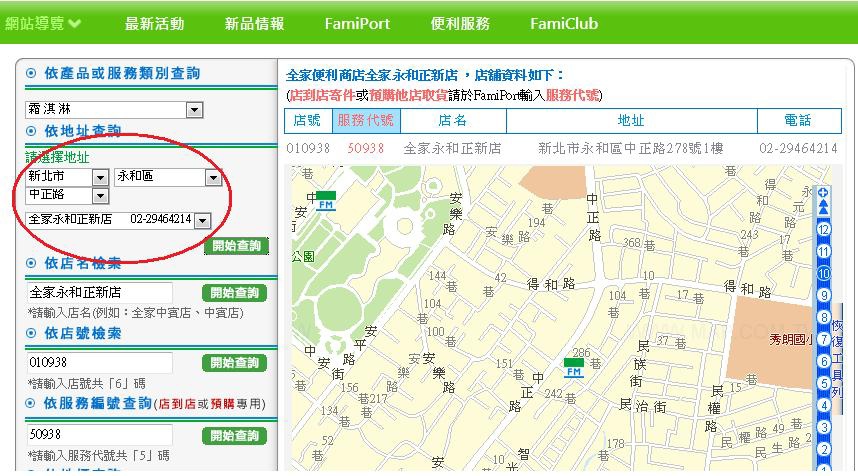Click the red 預購他店取貨 text
This screenshot has width=858, height=476.
(408, 95)
